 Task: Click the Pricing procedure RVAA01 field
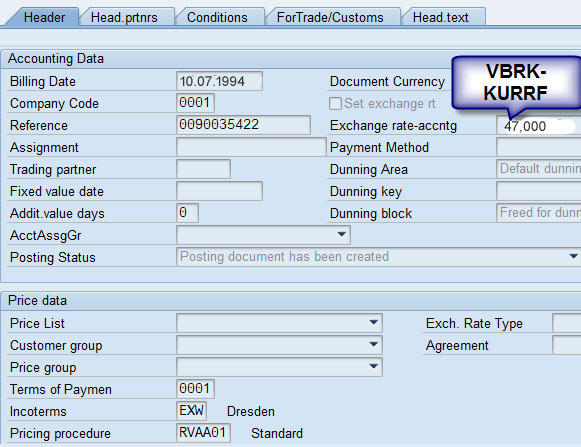point(203,433)
